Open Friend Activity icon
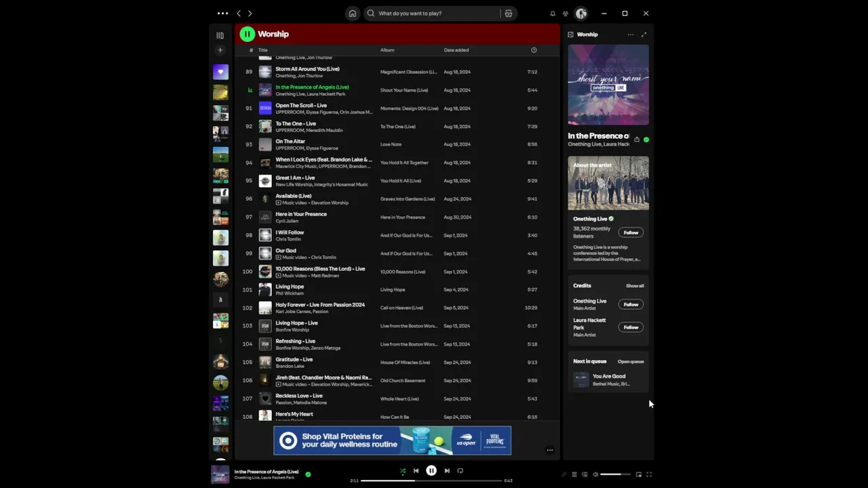The image size is (868, 488). [x=566, y=13]
